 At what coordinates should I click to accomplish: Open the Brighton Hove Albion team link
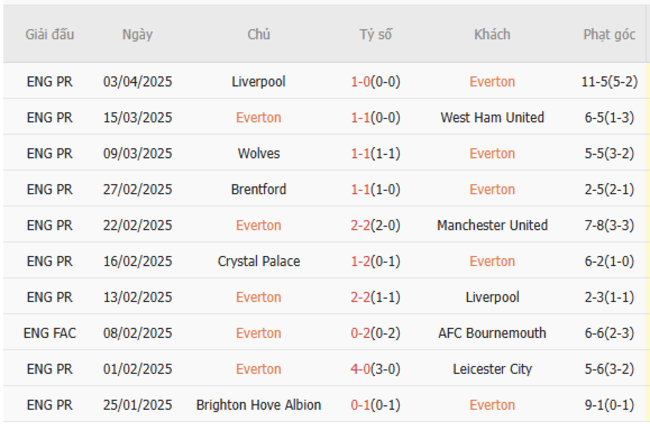pos(258,406)
